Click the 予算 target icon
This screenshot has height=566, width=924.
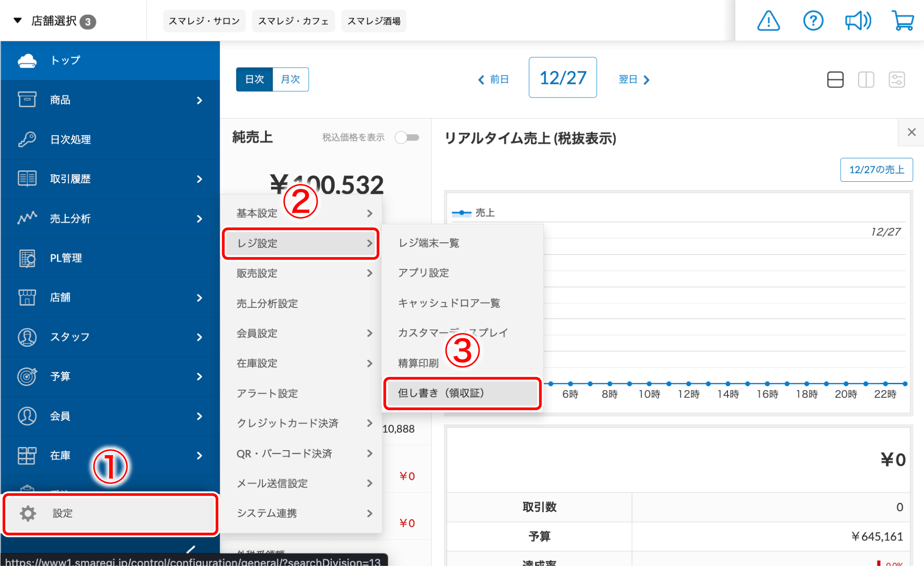pos(27,376)
